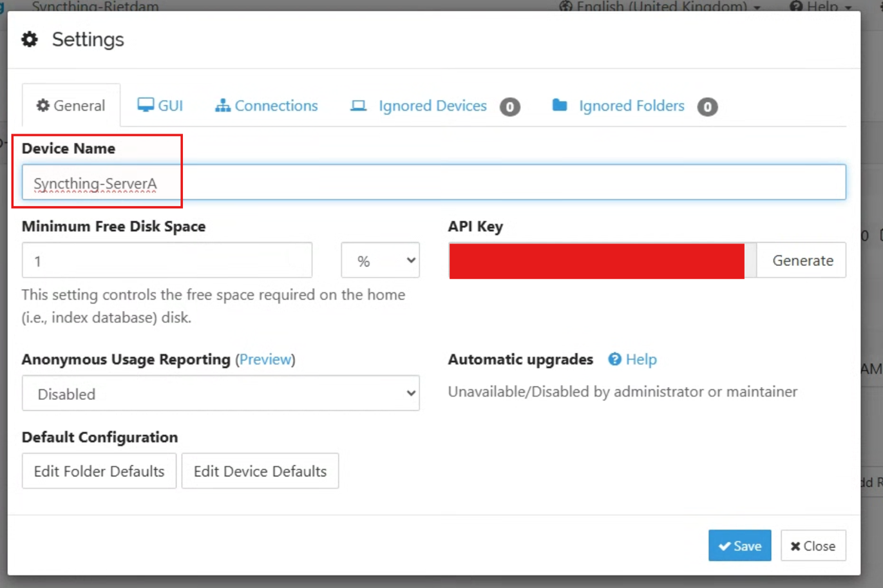Open the disk space unit dropdown
Image resolution: width=883 pixels, height=588 pixels.
coord(380,260)
